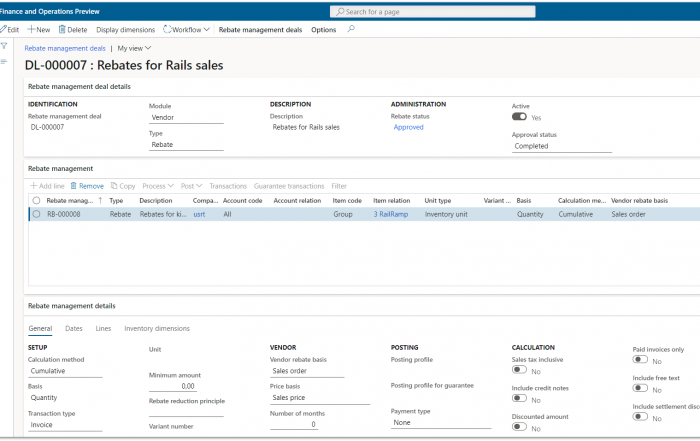Click the New plus icon

pyautogui.click(x=31, y=29)
